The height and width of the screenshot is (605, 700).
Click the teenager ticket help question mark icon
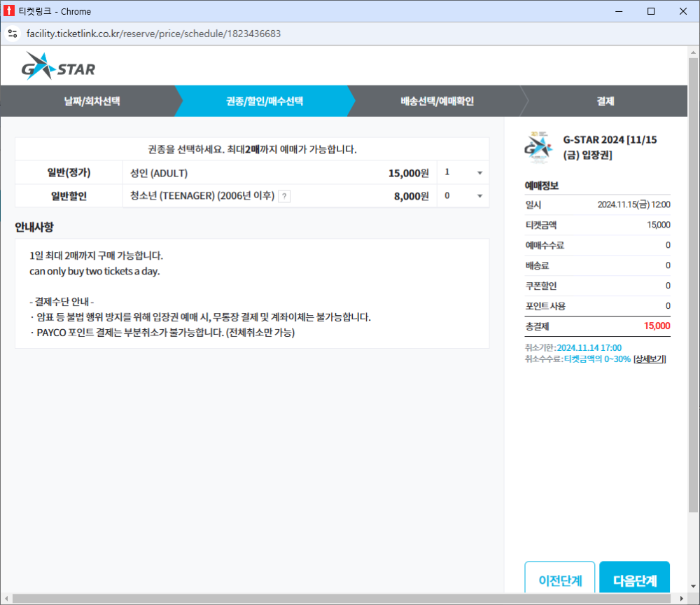(284, 196)
